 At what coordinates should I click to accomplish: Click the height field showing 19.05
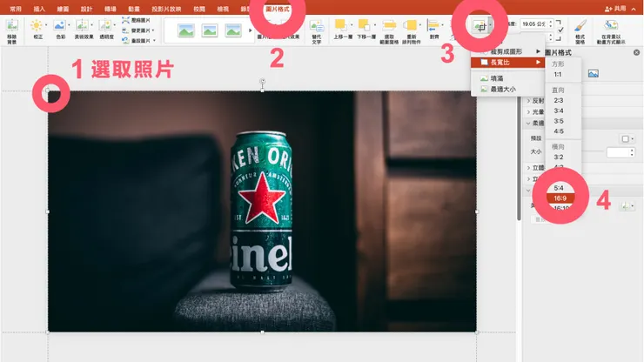533,23
